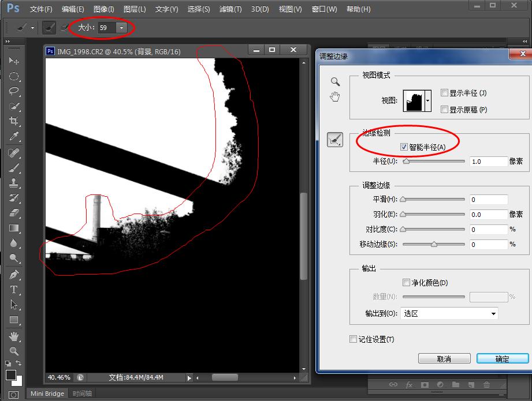
Task: Select the Refine Radius brush tool in dialog
Action: tap(335, 140)
